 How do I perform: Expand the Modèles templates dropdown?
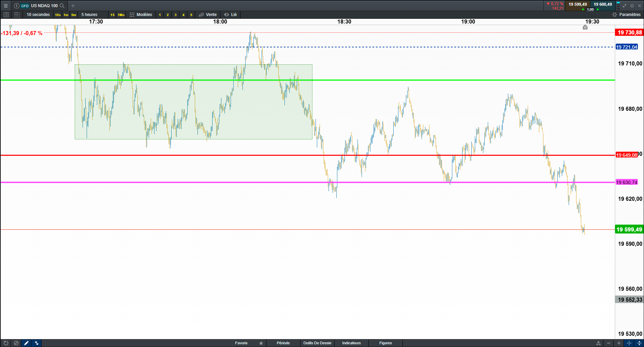(141, 15)
